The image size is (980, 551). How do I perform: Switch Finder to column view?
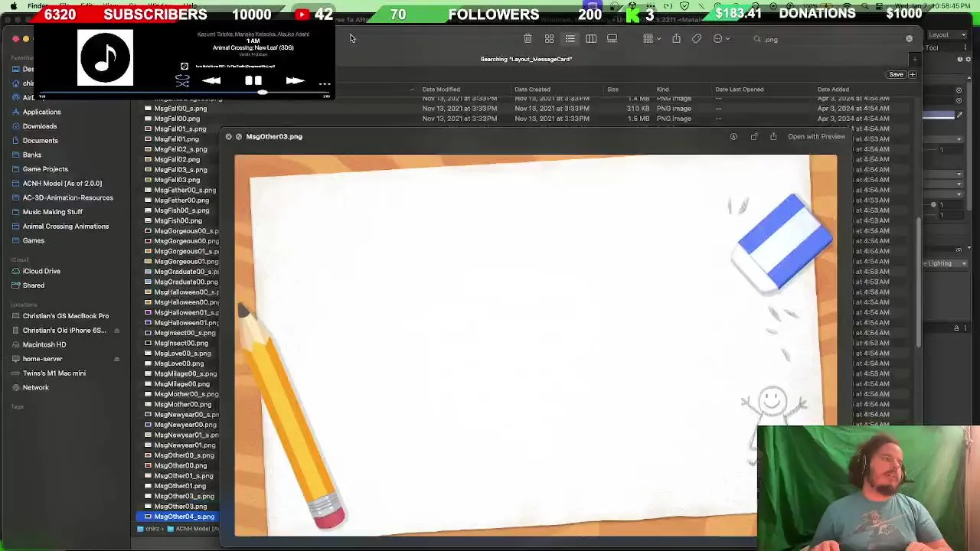pos(591,39)
